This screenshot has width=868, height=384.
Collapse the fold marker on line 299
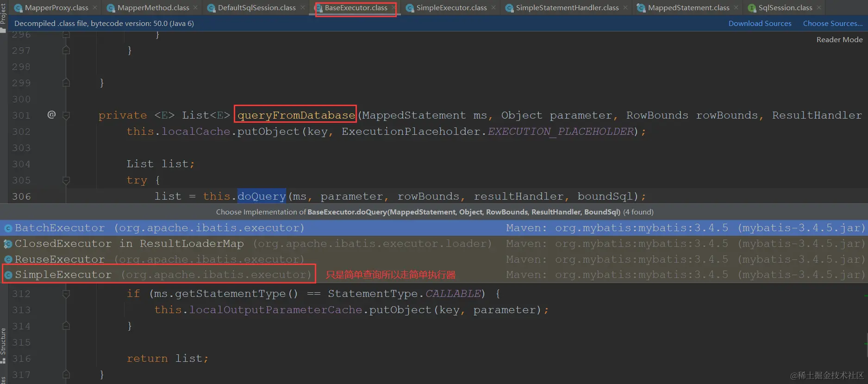(66, 82)
